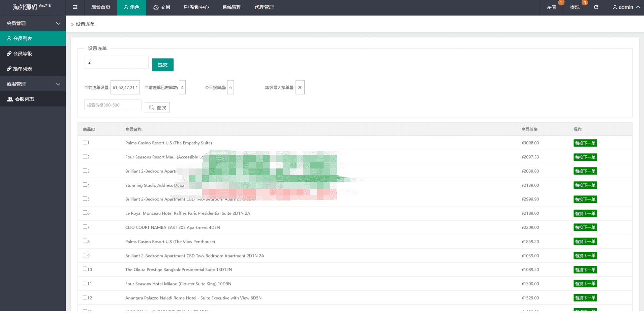Screen dimensions: 644x313
Task: Toggle the sidebar hamburger menu icon
Action: 75,7
